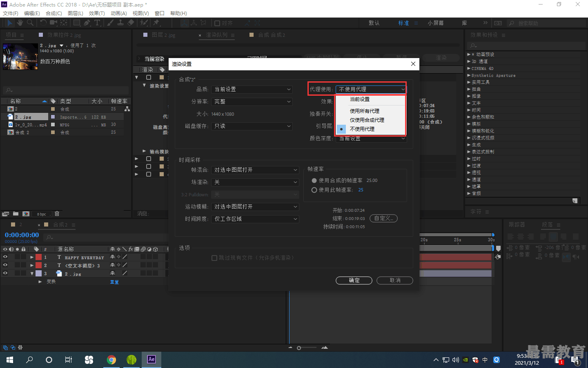The image size is (588, 368).
Task: Delete selected project item with trash icon
Action: point(57,214)
